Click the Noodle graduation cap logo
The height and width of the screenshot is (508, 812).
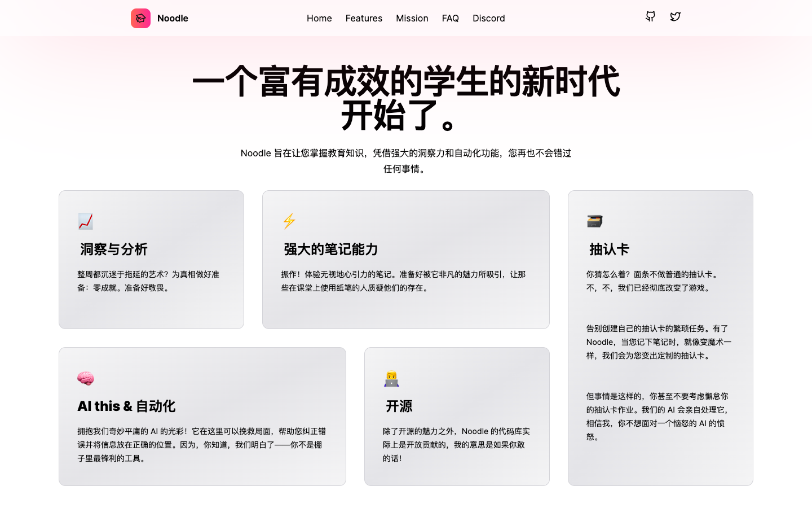(x=140, y=18)
